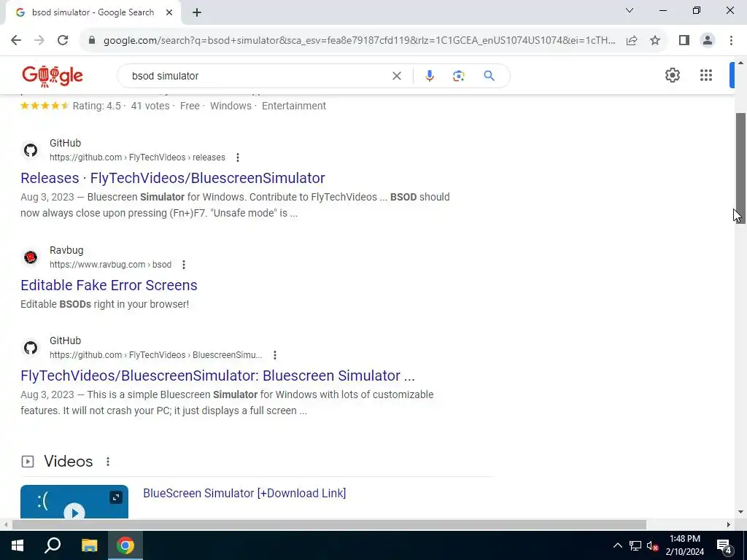Bookmark this page with the star icon
Viewport: 747px width, 560px height.
pos(655,40)
